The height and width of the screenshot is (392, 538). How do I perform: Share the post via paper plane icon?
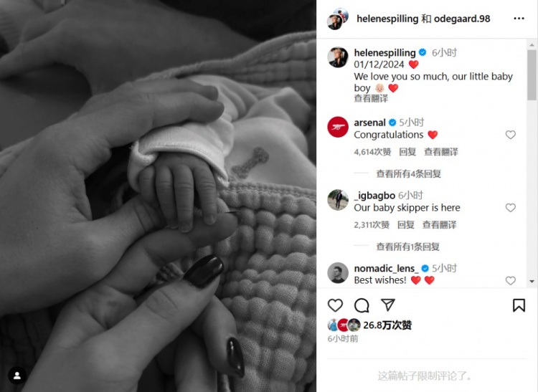(387, 305)
